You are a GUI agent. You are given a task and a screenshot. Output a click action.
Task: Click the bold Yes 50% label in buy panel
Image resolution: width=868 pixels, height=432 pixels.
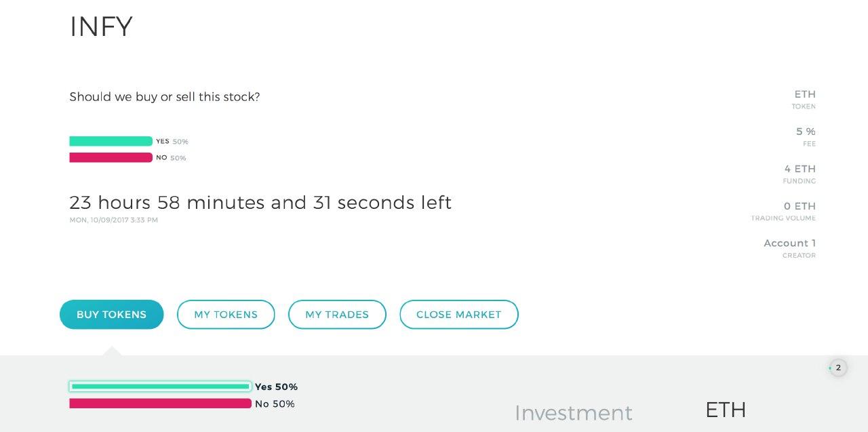(x=276, y=387)
